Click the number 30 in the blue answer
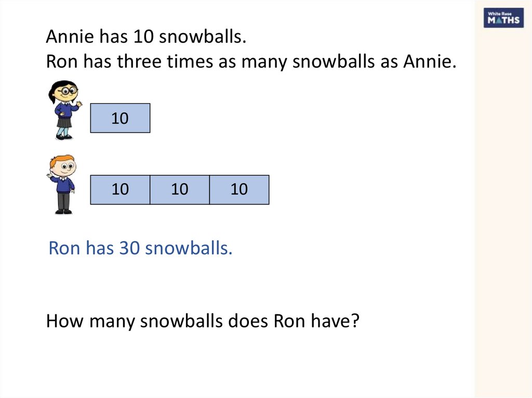 [x=130, y=249]
